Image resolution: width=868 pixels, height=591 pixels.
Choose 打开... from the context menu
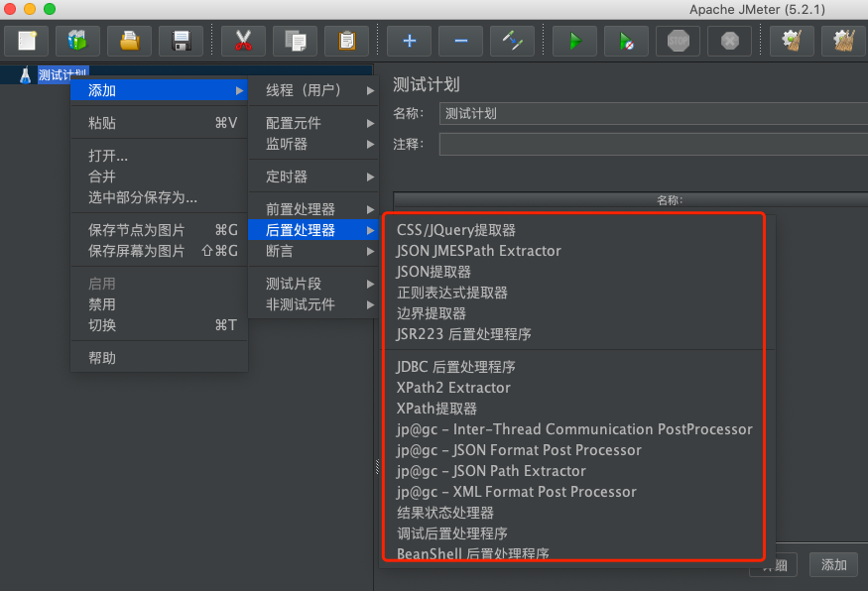(160, 156)
